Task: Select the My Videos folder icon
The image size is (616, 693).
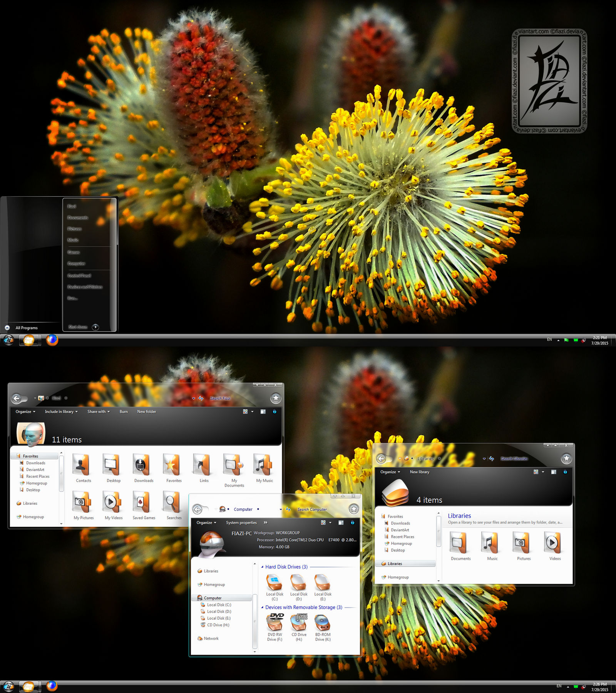Action: (x=114, y=505)
